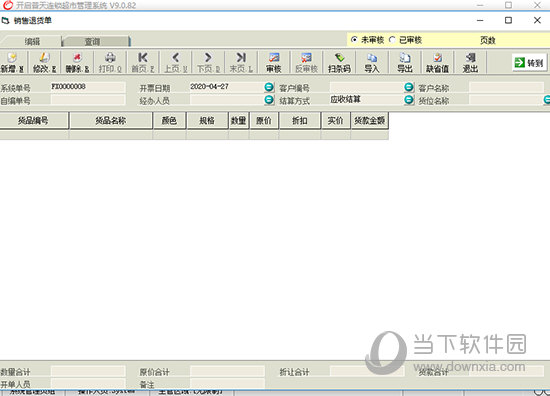
Task: Click the red app logo in title bar
Action: tap(8, 5)
